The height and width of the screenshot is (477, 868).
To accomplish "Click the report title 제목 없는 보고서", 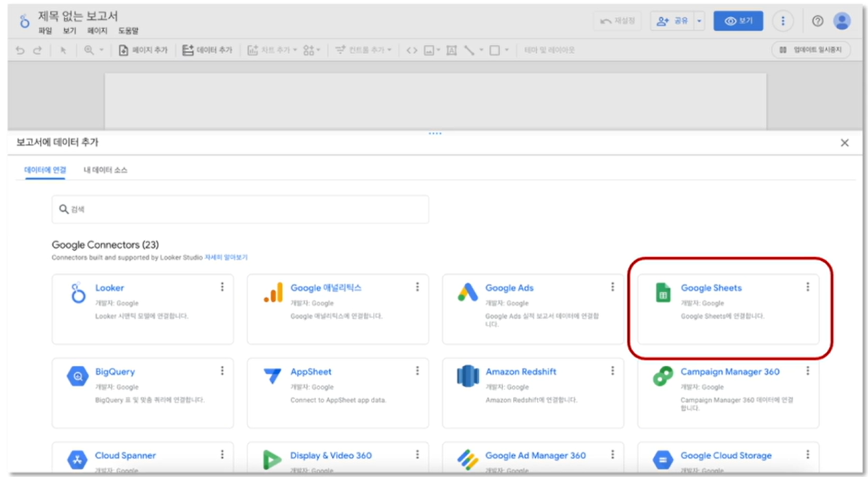I will point(79,16).
